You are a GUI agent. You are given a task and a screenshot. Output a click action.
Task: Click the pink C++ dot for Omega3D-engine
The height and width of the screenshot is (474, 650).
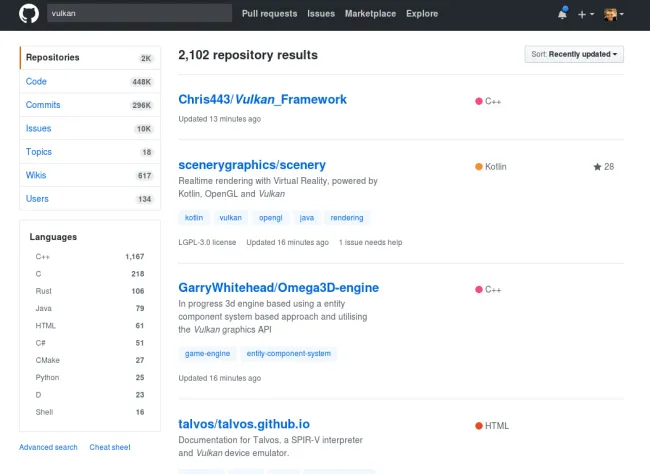(479, 289)
